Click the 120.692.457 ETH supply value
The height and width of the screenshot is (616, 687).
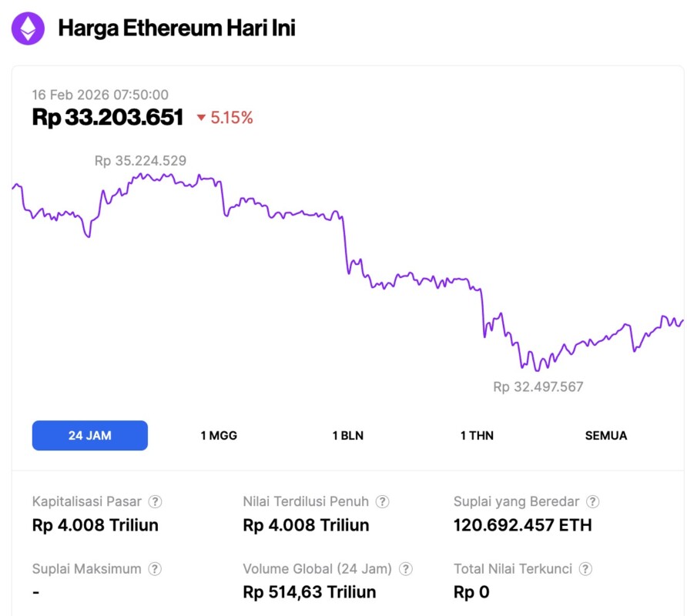coord(522,525)
